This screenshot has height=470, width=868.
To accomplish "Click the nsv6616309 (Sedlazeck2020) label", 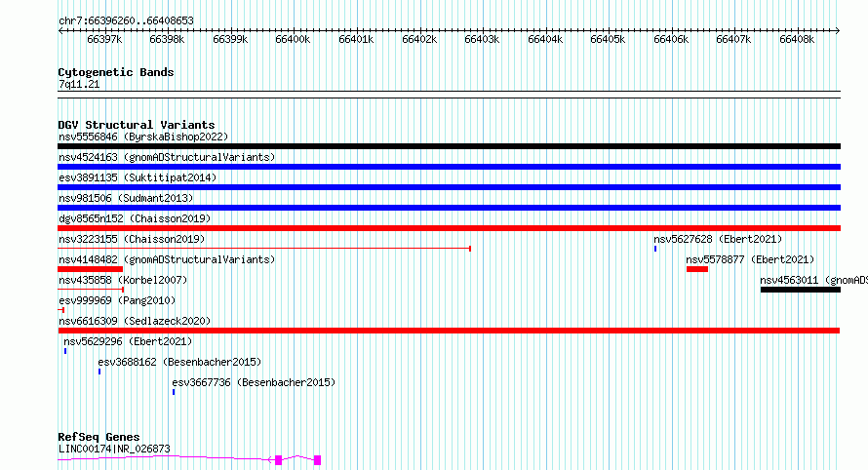I will tap(135, 321).
